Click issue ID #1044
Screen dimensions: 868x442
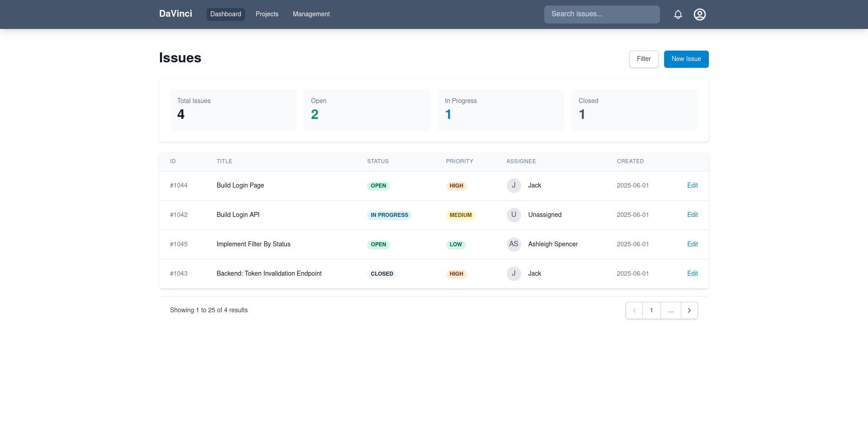point(179,186)
